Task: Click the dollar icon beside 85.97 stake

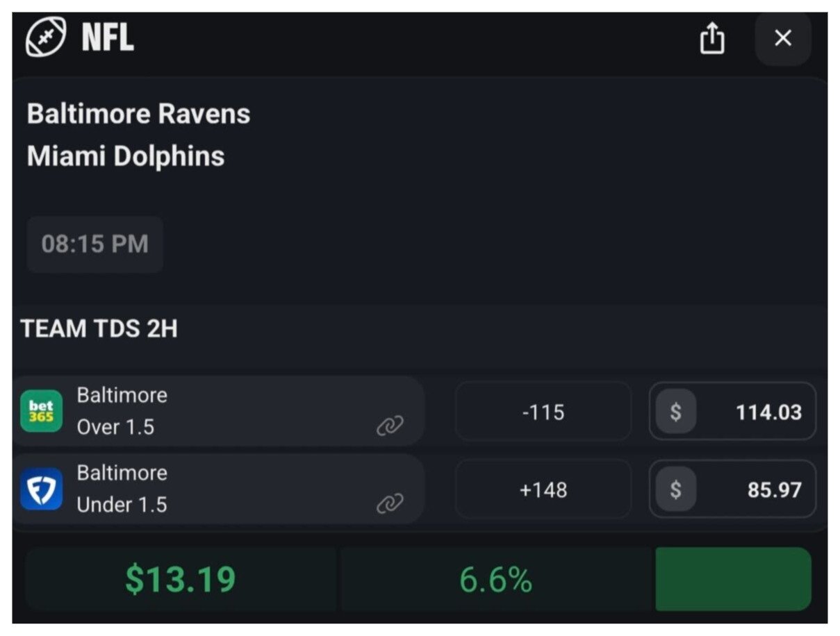Action: [x=675, y=489]
